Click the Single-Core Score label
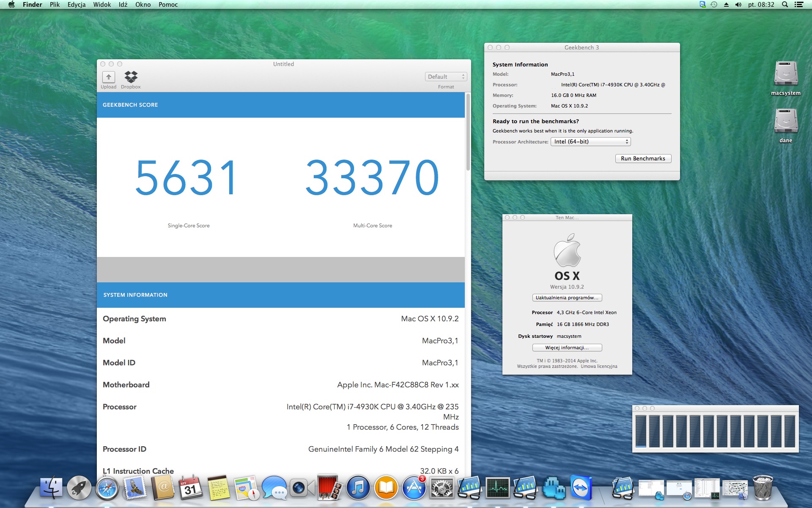 pyautogui.click(x=189, y=226)
